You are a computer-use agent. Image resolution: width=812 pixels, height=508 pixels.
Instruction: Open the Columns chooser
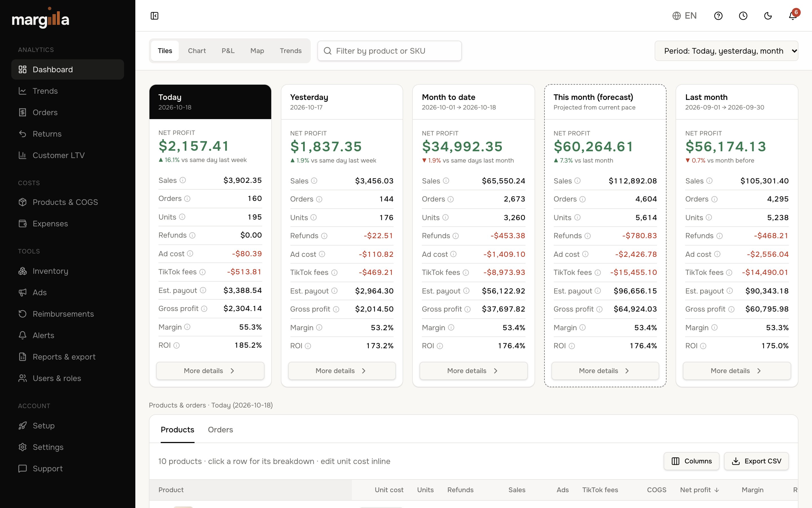point(691,461)
